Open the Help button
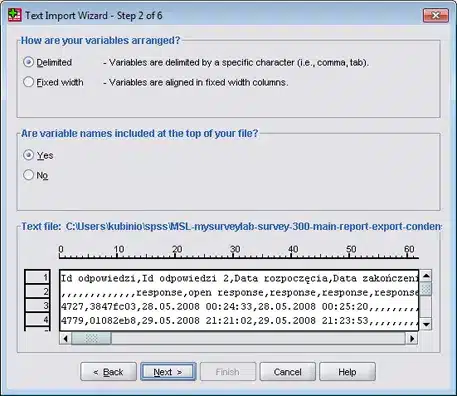 coord(347,372)
